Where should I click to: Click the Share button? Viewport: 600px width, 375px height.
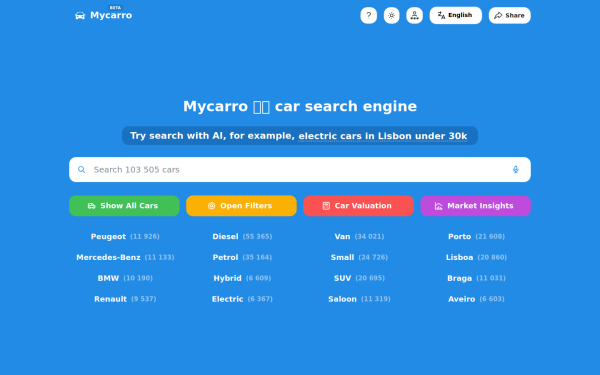click(509, 15)
